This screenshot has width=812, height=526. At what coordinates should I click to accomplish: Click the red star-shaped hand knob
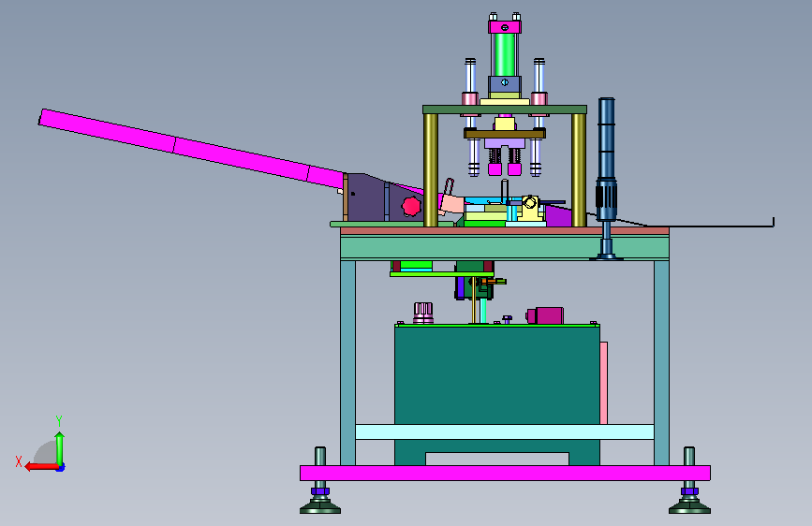(x=412, y=206)
